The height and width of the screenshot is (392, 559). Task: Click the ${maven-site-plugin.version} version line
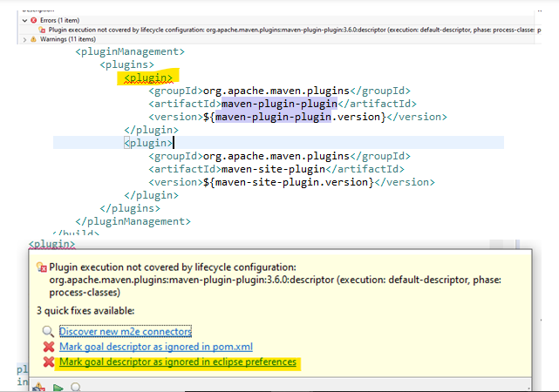pyautogui.click(x=291, y=182)
